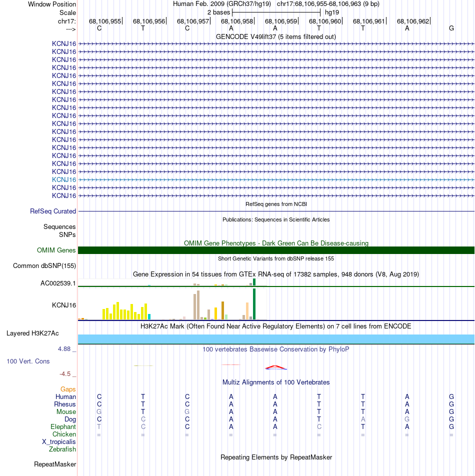Click position label 68,106,960
Image resolution: width=475 pixels, height=476 pixels.
tap(325, 21)
